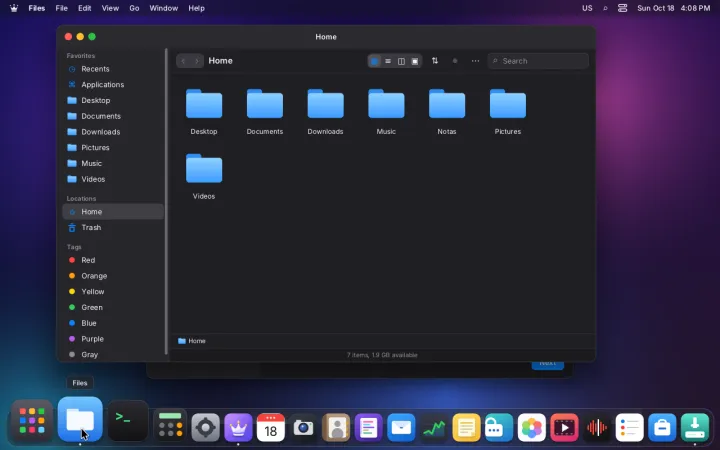
Task: Open Mail from the dock
Action: pos(401,428)
